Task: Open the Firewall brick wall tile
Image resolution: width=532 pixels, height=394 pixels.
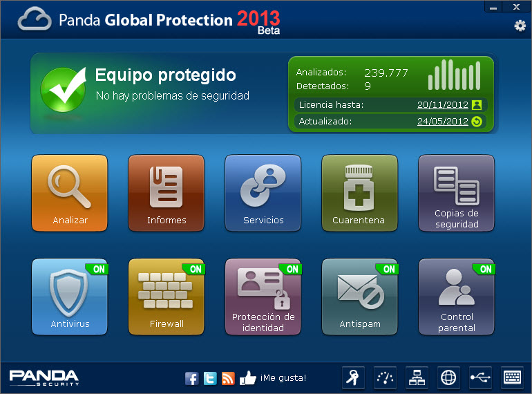Action: coord(167,297)
